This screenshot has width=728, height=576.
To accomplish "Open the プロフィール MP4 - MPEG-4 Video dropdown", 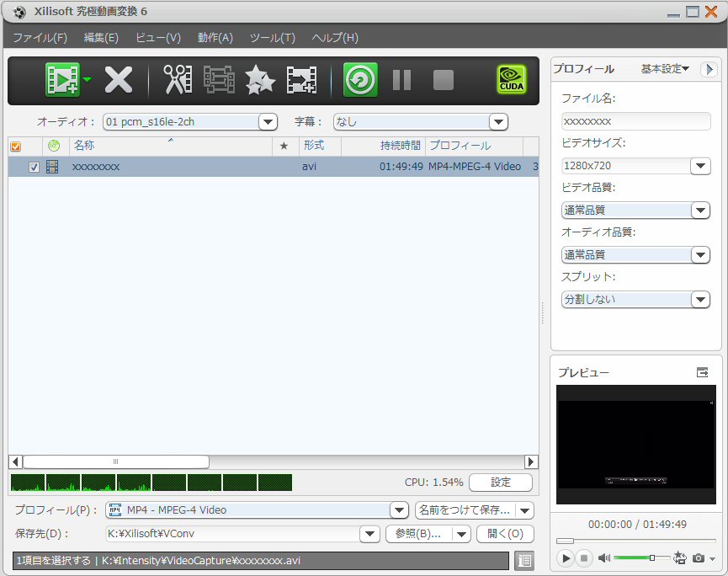I will click(x=399, y=510).
